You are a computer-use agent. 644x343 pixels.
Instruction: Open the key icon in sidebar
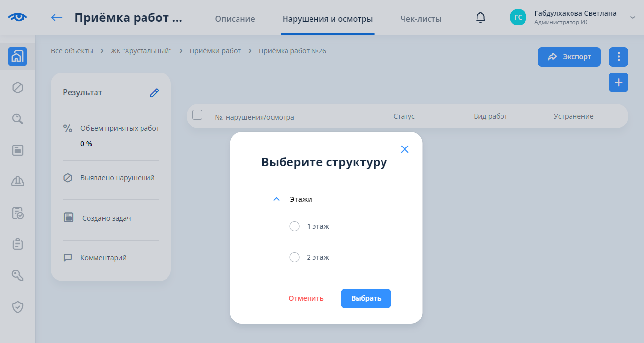click(x=18, y=275)
